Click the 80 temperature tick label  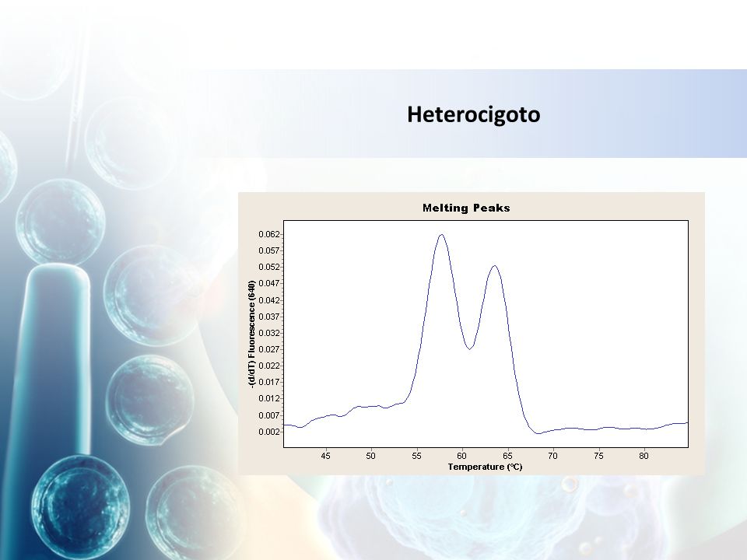pos(644,456)
